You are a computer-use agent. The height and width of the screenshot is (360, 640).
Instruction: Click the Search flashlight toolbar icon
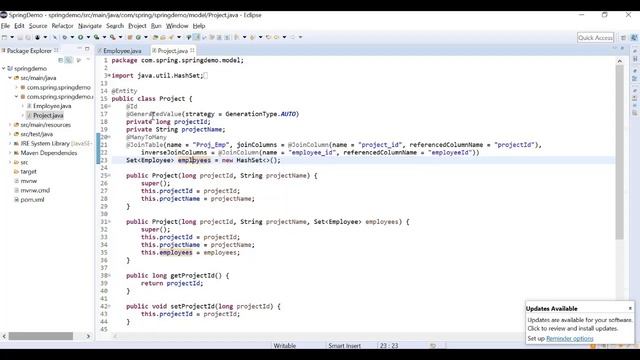pos(171,37)
